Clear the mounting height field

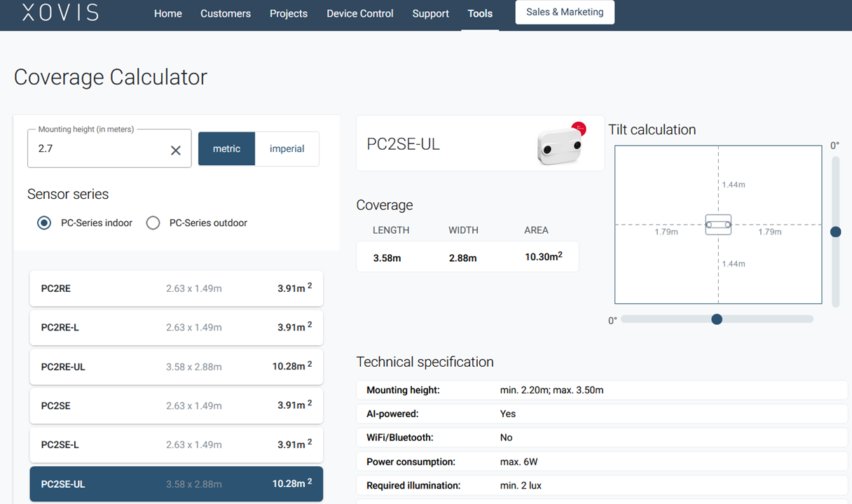pyautogui.click(x=176, y=150)
